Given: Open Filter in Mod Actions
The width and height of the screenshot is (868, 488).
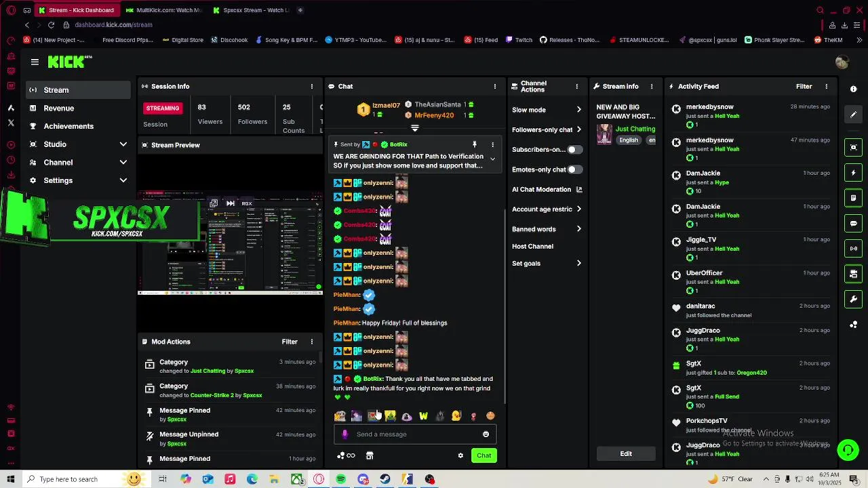Looking at the screenshot, I should [290, 342].
